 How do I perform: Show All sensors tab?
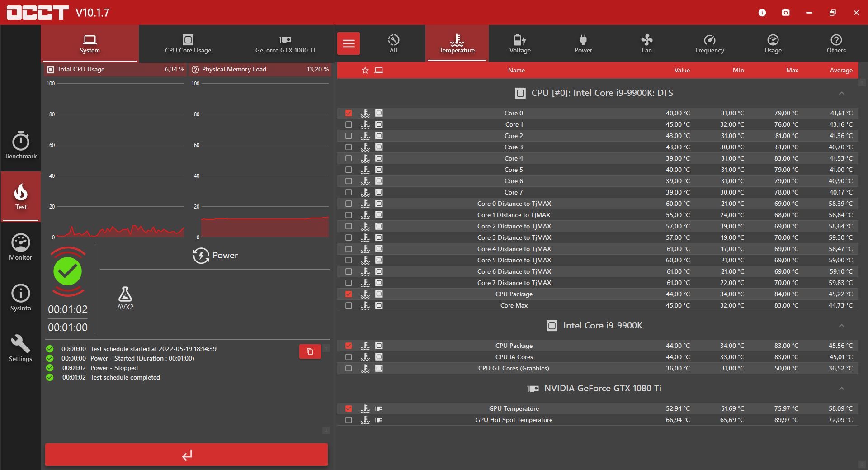coord(393,43)
